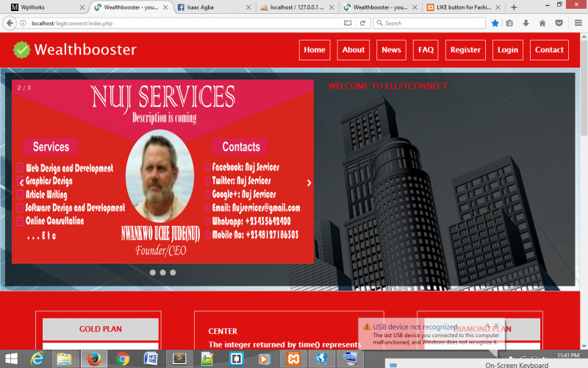Launch Internet Explorer from taskbar
Image resolution: width=588 pixels, height=368 pixels.
tap(37, 359)
